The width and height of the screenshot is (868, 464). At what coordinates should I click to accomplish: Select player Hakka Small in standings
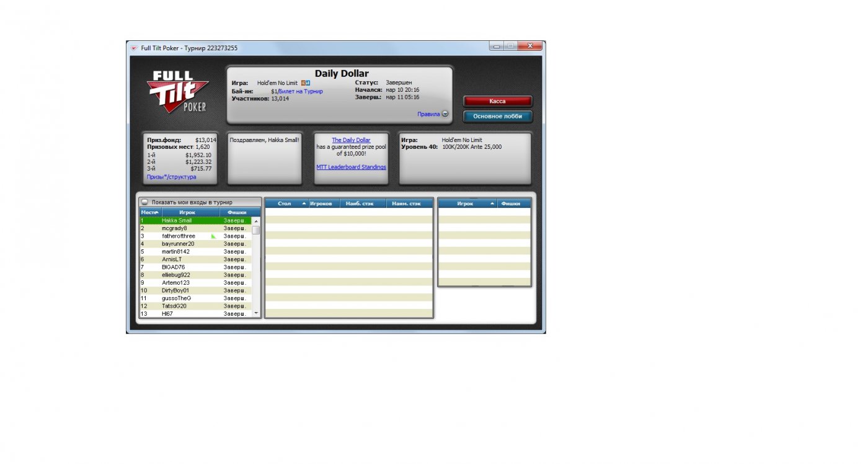196,220
